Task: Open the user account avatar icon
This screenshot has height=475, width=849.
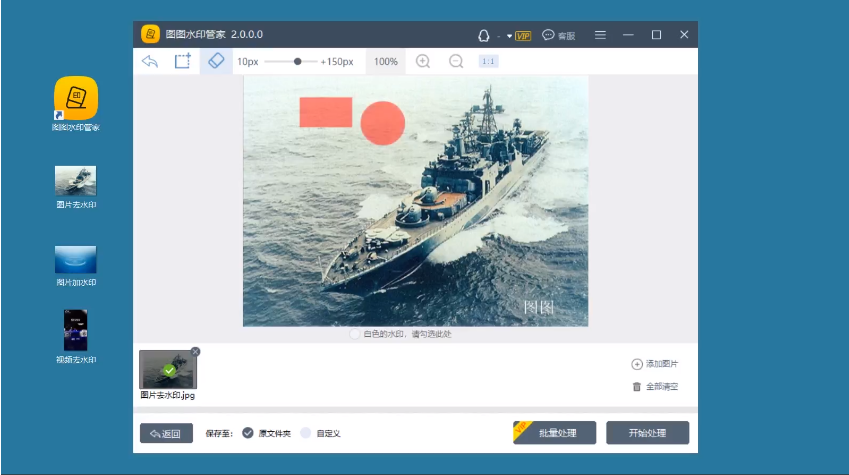Action: tap(484, 35)
